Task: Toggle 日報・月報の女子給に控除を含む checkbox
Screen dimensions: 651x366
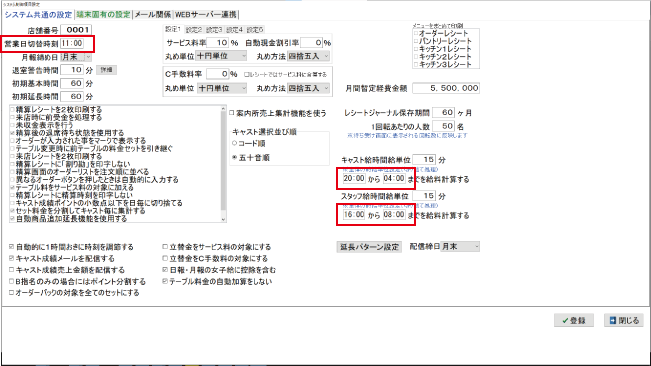Action: [165, 270]
